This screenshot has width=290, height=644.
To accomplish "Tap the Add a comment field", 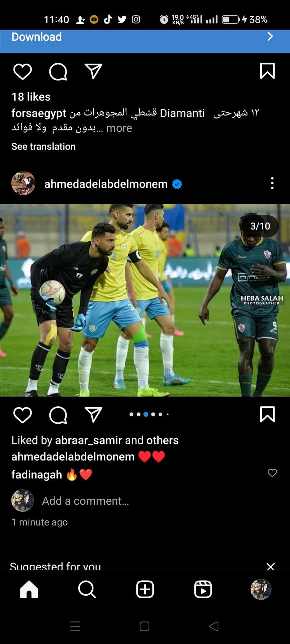I will click(86, 501).
